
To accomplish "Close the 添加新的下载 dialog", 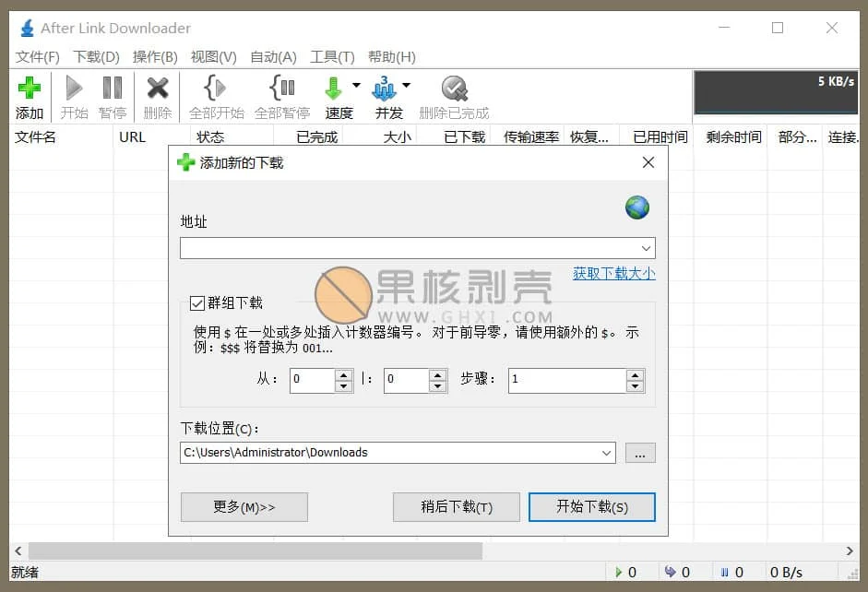I will [648, 162].
